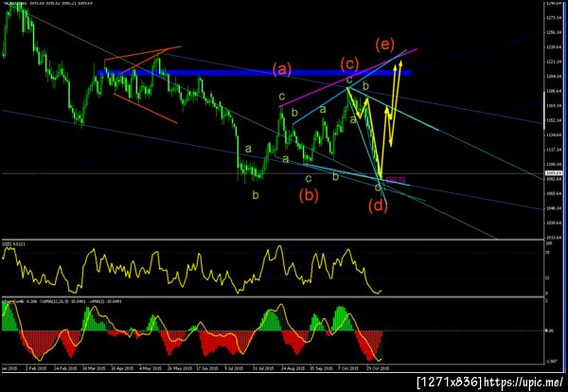Click the 9 Jul 2015 date label
Viewport: 568px width, 392px height.
(x=236, y=368)
